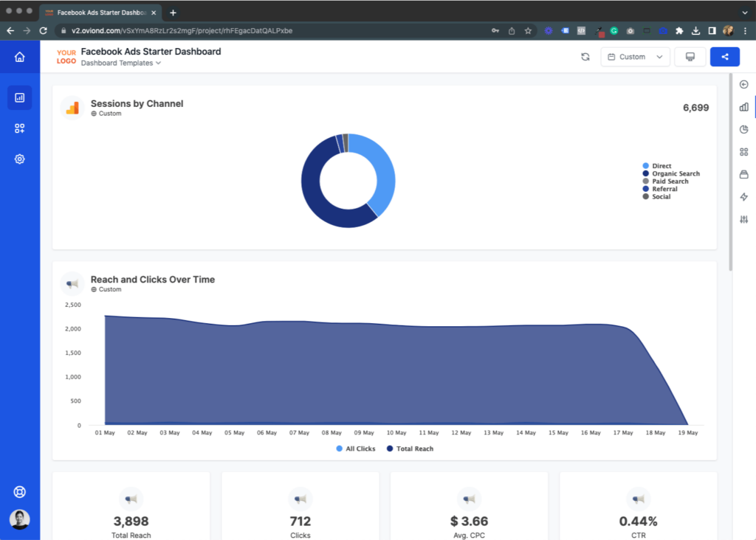Go back with browser back arrow
The image size is (756, 540).
click(10, 31)
